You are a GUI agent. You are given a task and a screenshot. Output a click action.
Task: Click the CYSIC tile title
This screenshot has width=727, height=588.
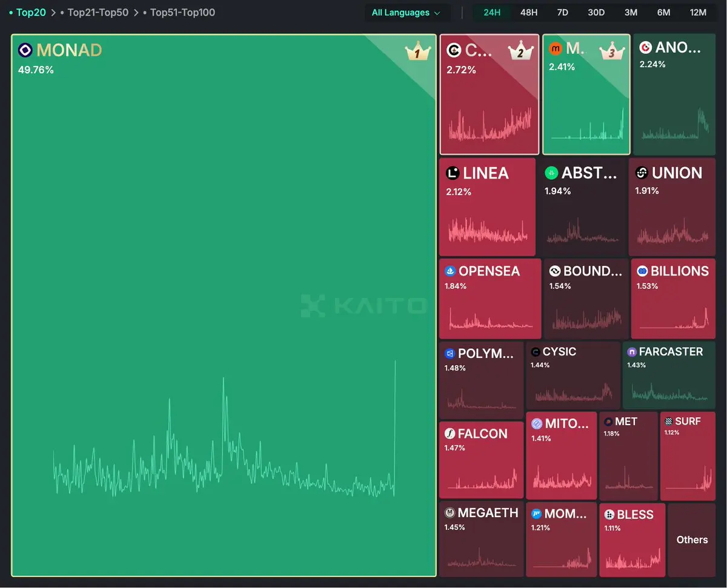point(559,352)
